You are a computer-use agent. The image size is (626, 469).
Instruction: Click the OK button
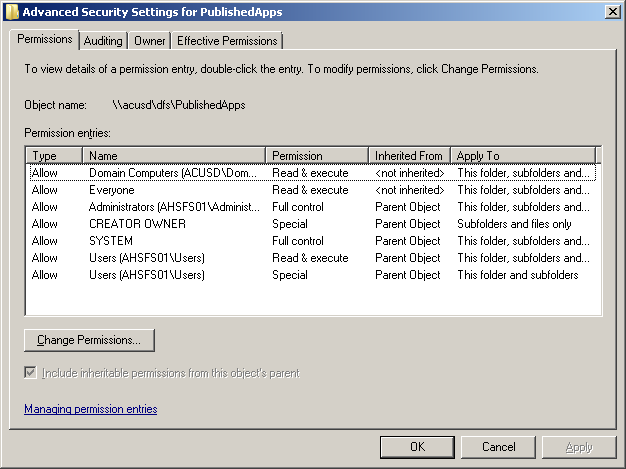click(417, 447)
